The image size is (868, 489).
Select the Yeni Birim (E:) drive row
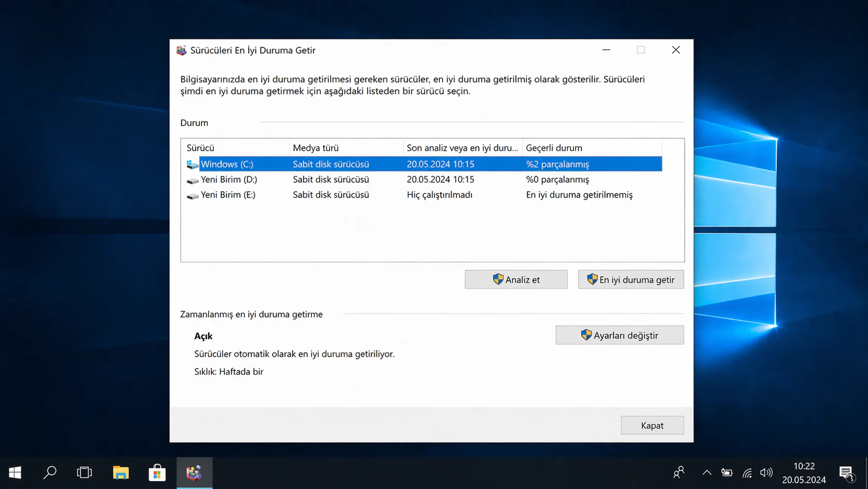tap(311, 195)
